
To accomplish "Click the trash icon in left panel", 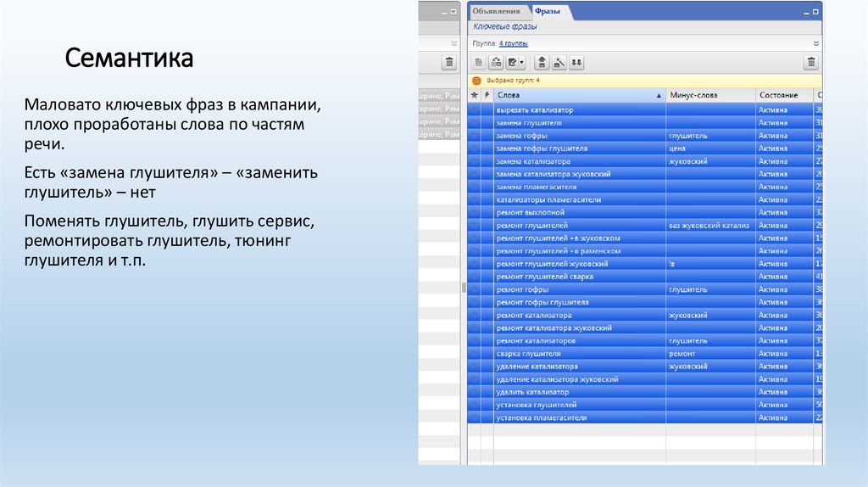I will [x=449, y=63].
